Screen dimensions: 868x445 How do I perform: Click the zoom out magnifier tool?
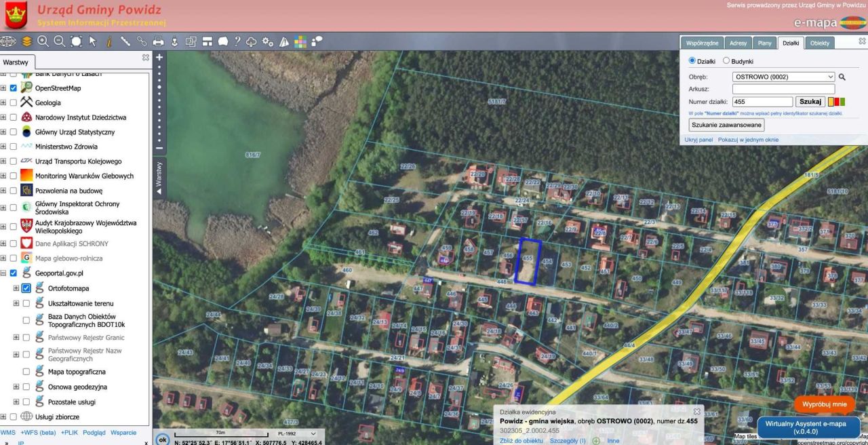[x=59, y=41]
